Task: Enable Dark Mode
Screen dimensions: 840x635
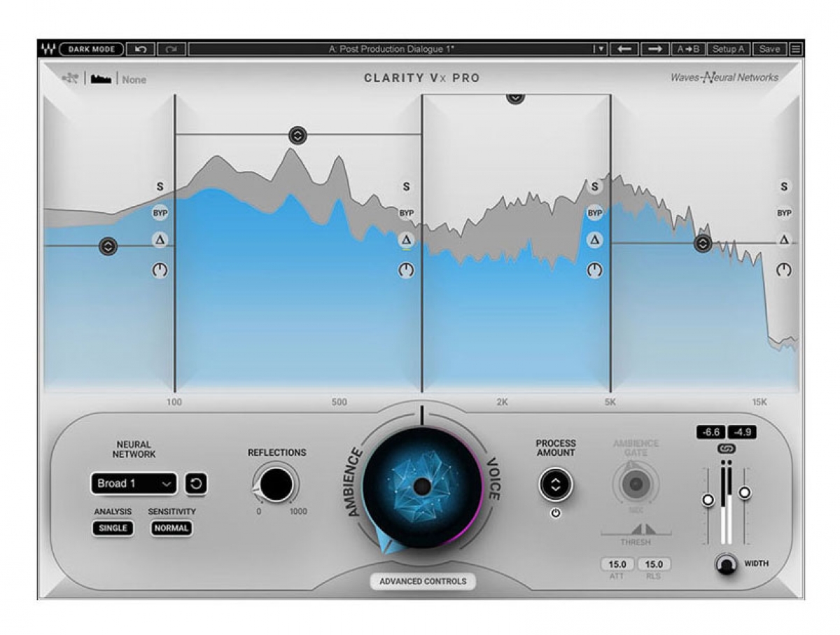Action: click(x=92, y=49)
